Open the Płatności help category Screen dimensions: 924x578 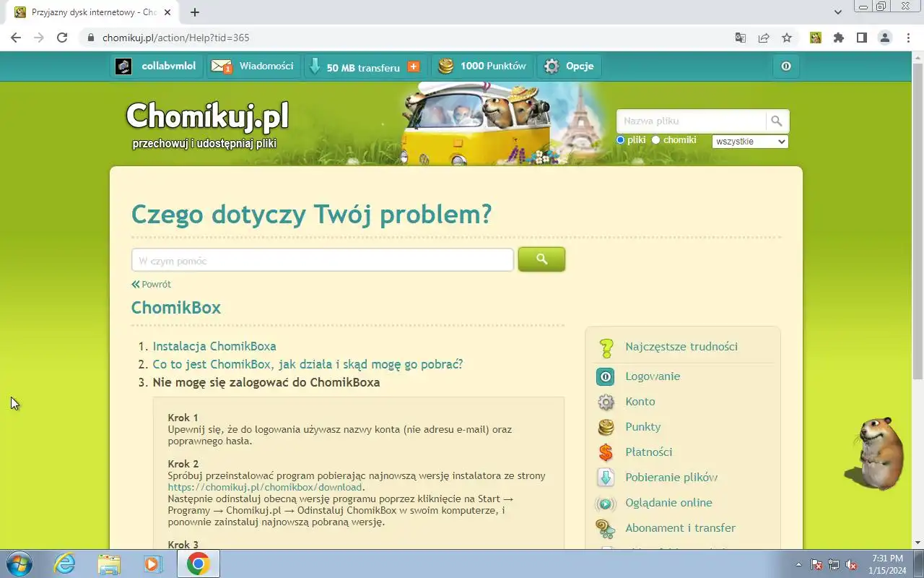pyautogui.click(x=649, y=452)
